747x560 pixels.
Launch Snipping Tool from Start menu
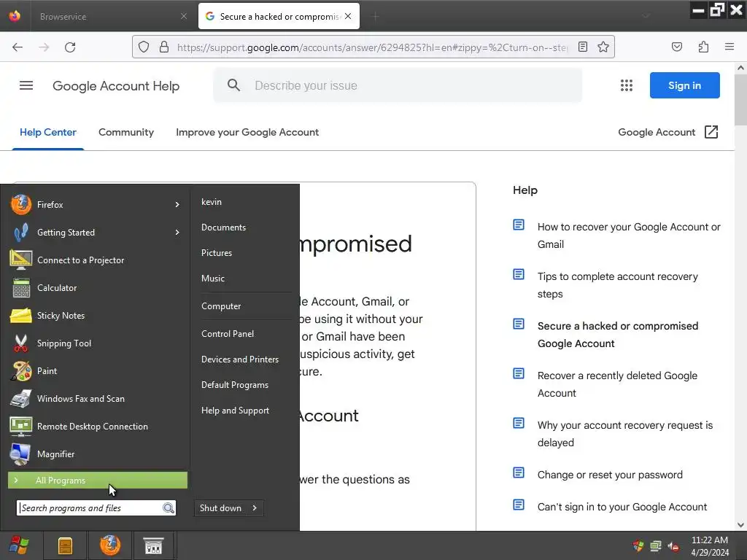coord(64,343)
